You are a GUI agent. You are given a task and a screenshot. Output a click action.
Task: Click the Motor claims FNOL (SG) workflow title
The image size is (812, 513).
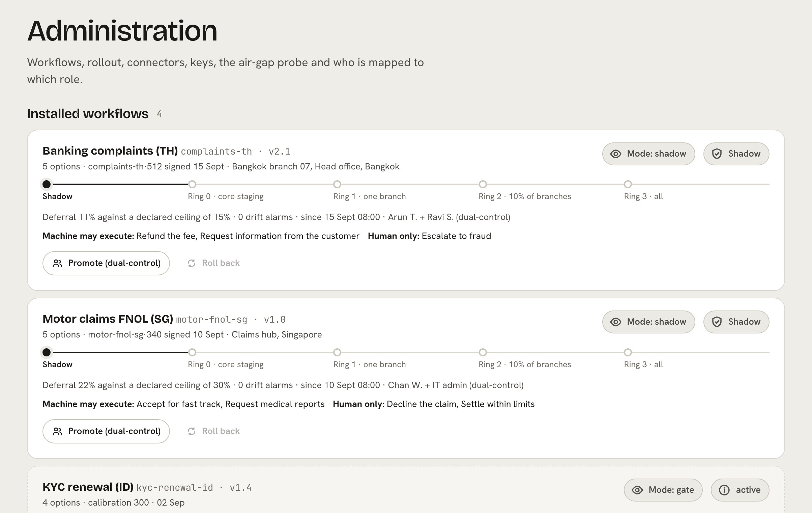pos(108,319)
